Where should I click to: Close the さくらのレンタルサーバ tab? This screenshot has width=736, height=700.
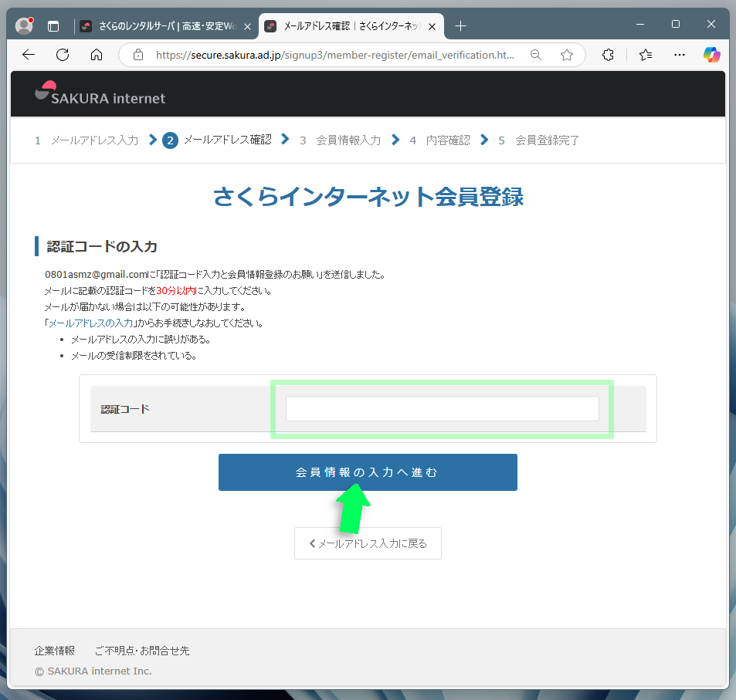coord(247,27)
